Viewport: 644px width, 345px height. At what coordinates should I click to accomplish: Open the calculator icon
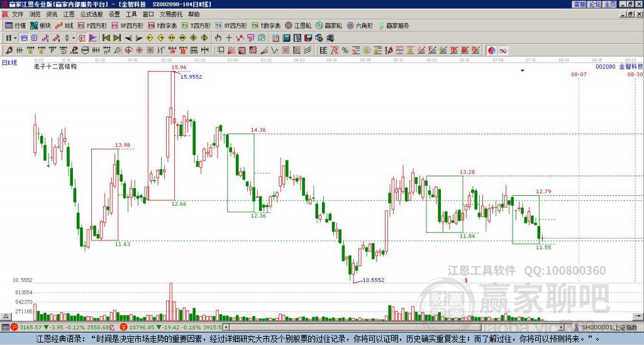[x=286, y=38]
